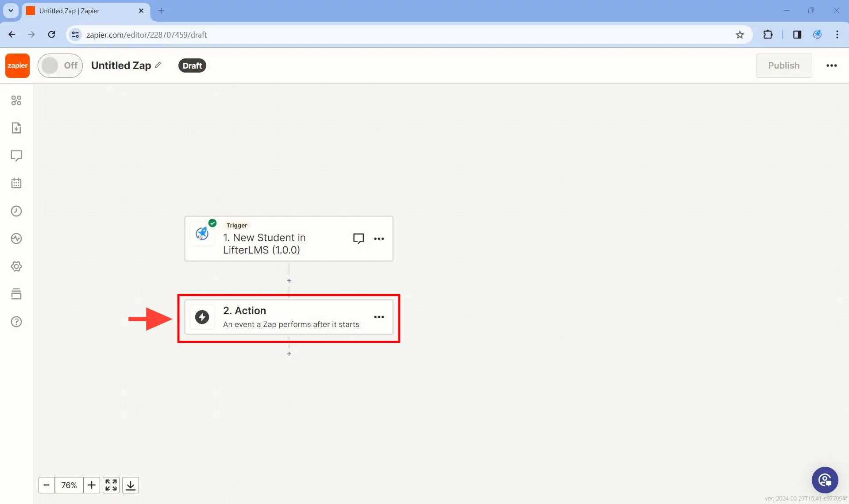849x504 pixels.
Task: Zoom out the canvas with minus button
Action: [x=46, y=485]
